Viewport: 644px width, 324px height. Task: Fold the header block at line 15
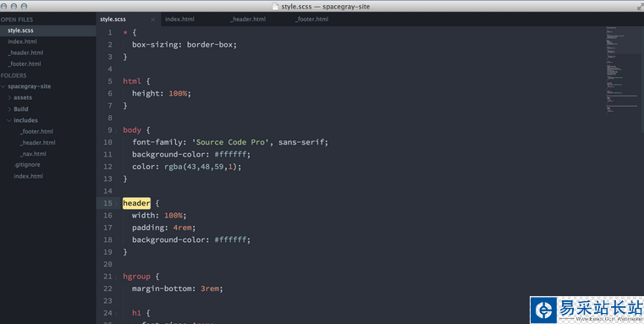coord(116,204)
